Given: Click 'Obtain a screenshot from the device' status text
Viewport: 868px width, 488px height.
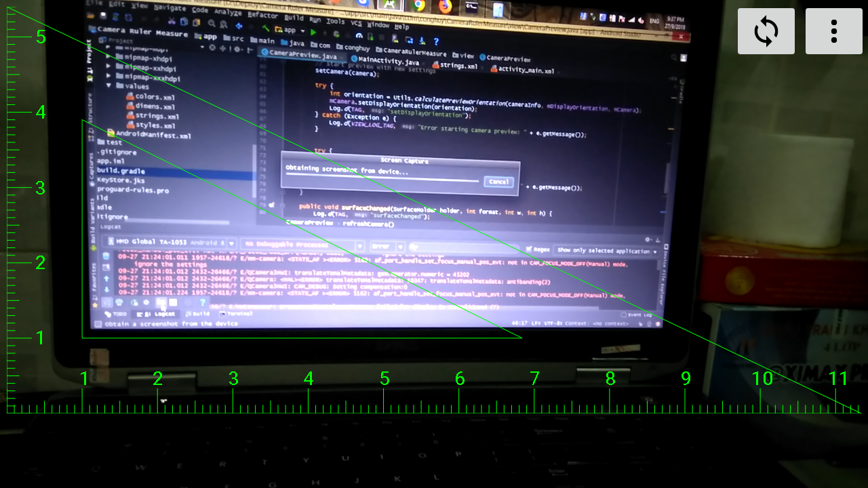Looking at the screenshot, I should point(171,324).
